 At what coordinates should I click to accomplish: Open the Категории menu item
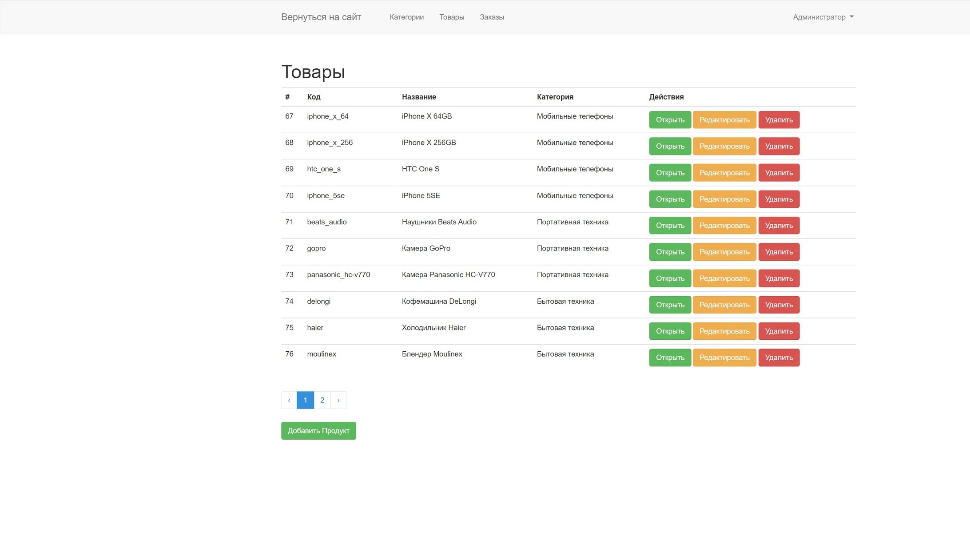tap(406, 17)
